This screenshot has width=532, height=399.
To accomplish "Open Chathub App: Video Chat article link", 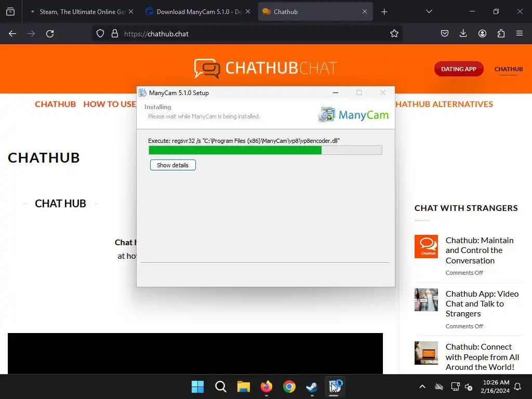I will [482, 303].
